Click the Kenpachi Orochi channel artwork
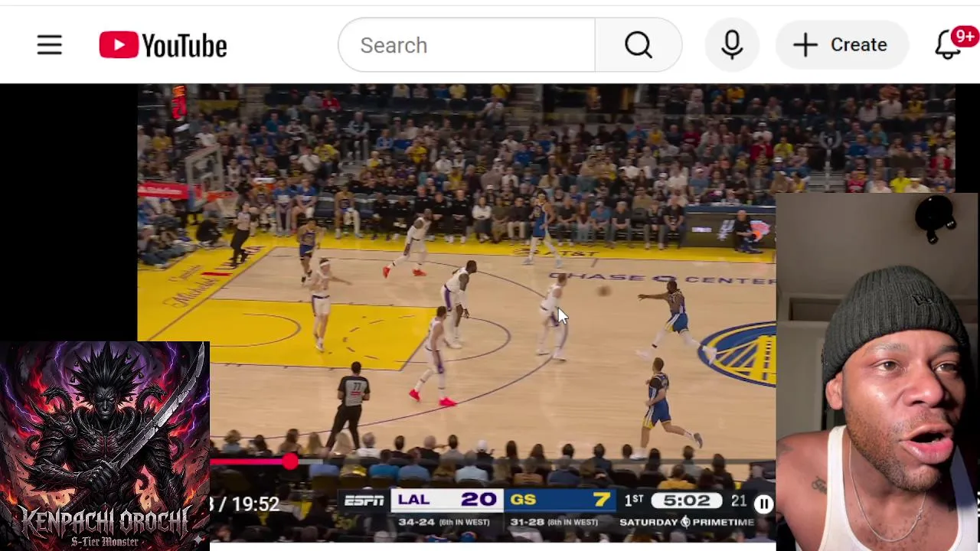This screenshot has height=551, width=980. pyautogui.click(x=104, y=446)
